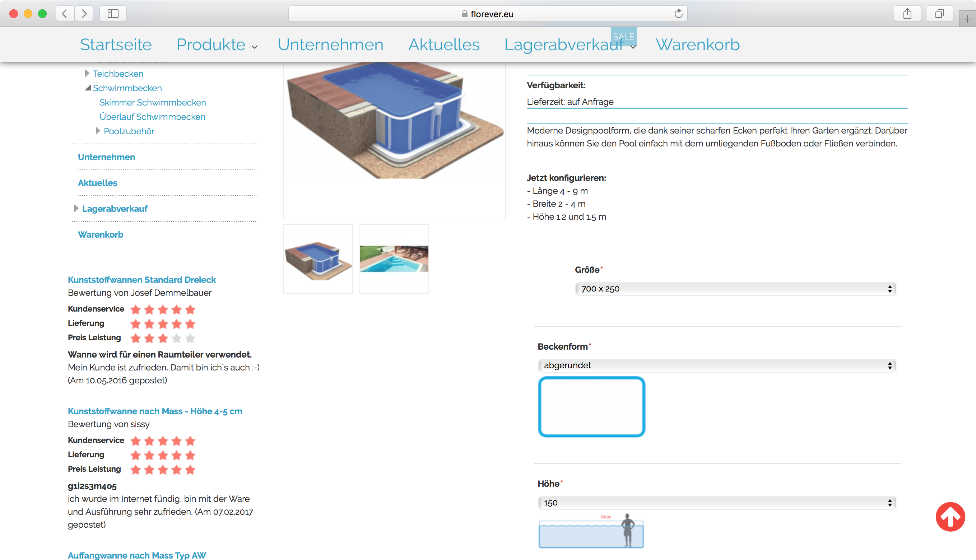The width and height of the screenshot is (976, 560).
Task: Select pool cutaway thumbnail image
Action: 318,259
